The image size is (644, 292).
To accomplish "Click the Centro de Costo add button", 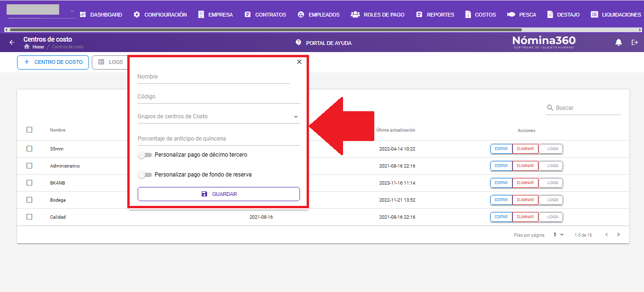I will [x=53, y=62].
